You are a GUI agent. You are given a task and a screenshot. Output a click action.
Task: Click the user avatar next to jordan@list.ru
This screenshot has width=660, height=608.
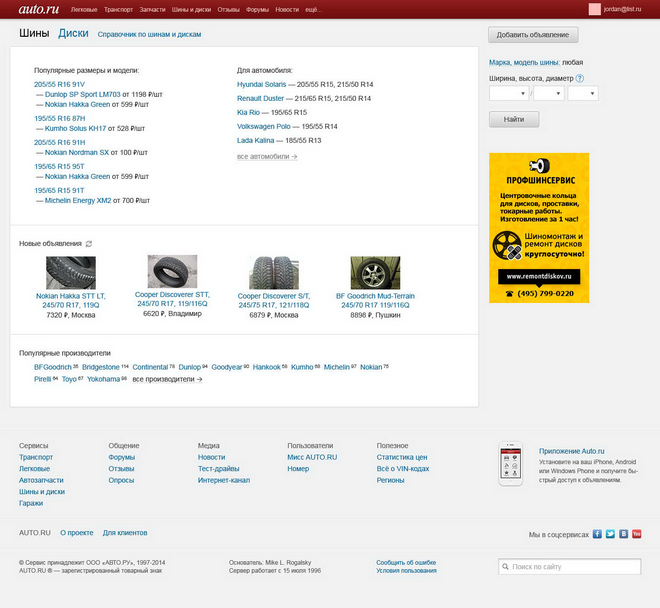[594, 9]
